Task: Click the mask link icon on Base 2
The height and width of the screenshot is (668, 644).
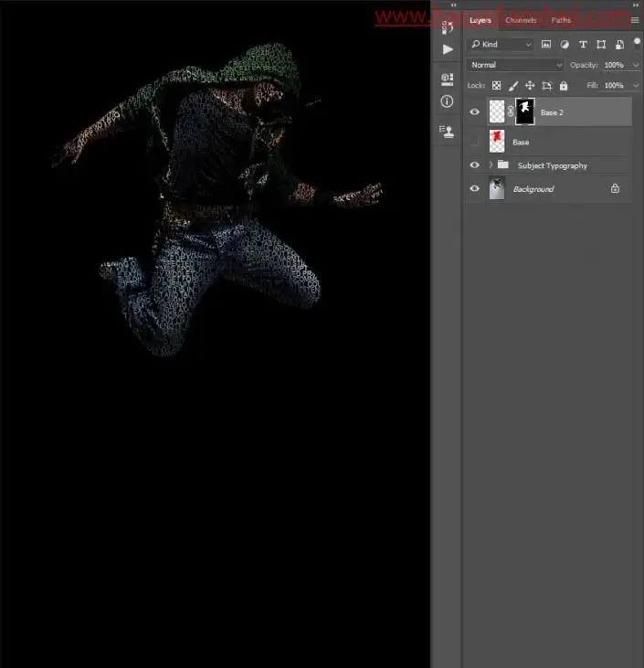Action: [x=511, y=112]
